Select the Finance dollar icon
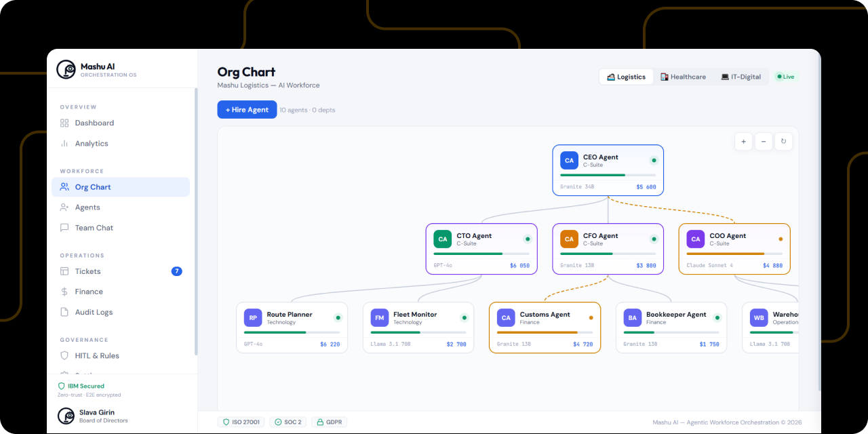Viewport: 868px width, 434px height. point(64,291)
